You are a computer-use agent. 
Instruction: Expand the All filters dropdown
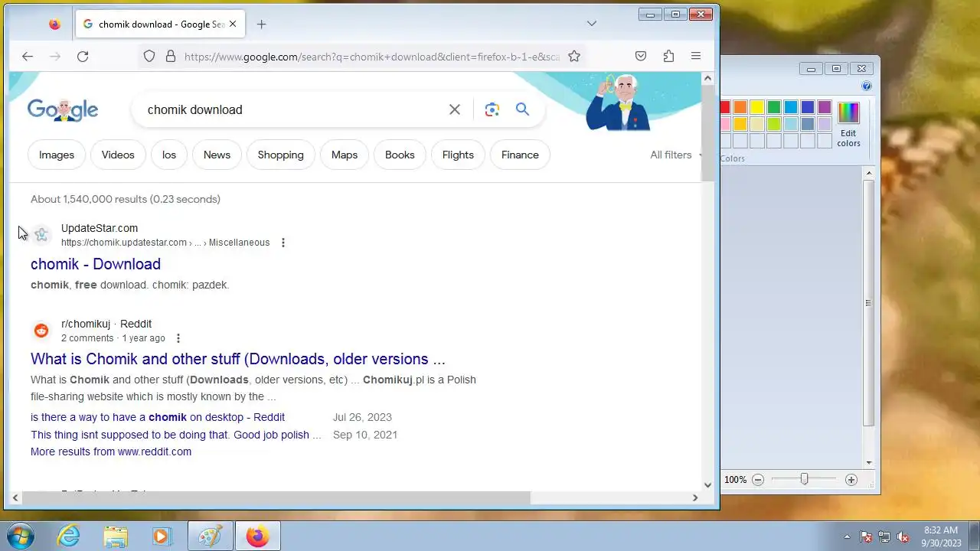[x=675, y=155]
